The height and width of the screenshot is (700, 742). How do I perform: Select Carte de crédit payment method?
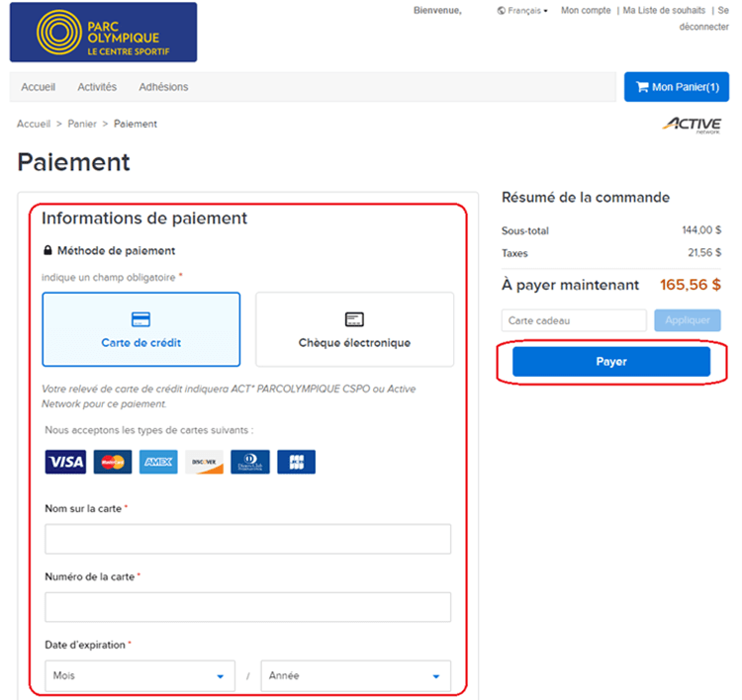[x=140, y=329]
